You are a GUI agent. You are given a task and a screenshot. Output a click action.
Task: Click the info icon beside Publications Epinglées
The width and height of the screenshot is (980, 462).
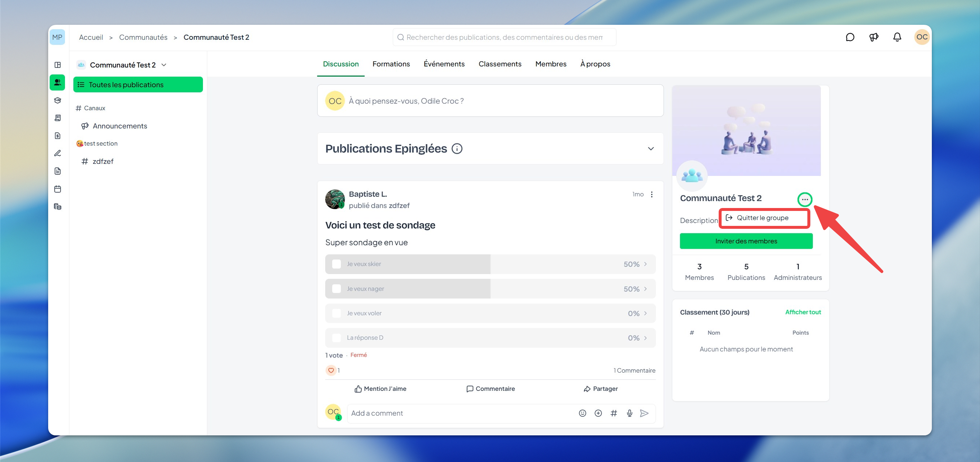[x=457, y=149]
